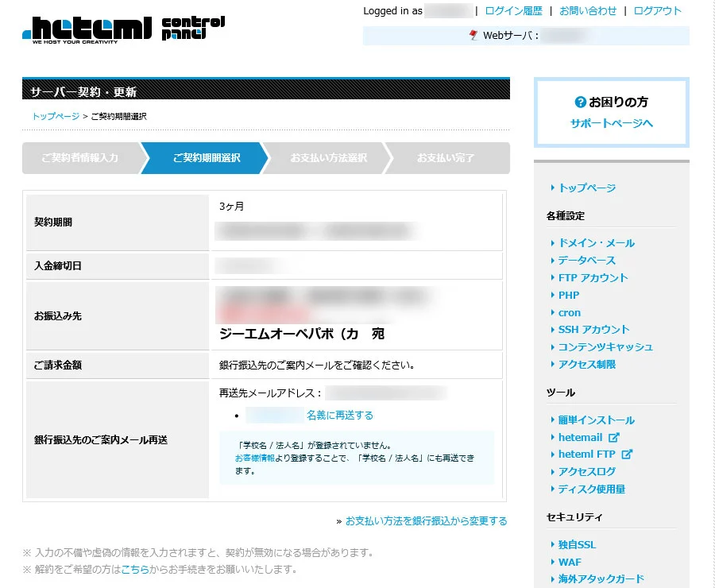Expand the FTPアカウント sidebar entry
This screenshot has height=588, width=715.
click(593, 278)
